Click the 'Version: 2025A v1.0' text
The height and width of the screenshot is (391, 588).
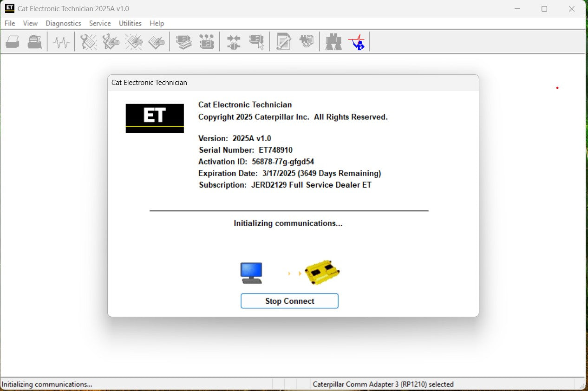tap(235, 138)
